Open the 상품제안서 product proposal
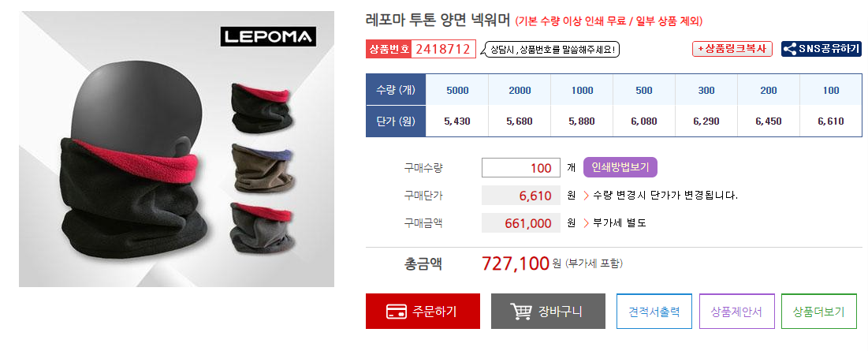868x351 pixels. [736, 311]
